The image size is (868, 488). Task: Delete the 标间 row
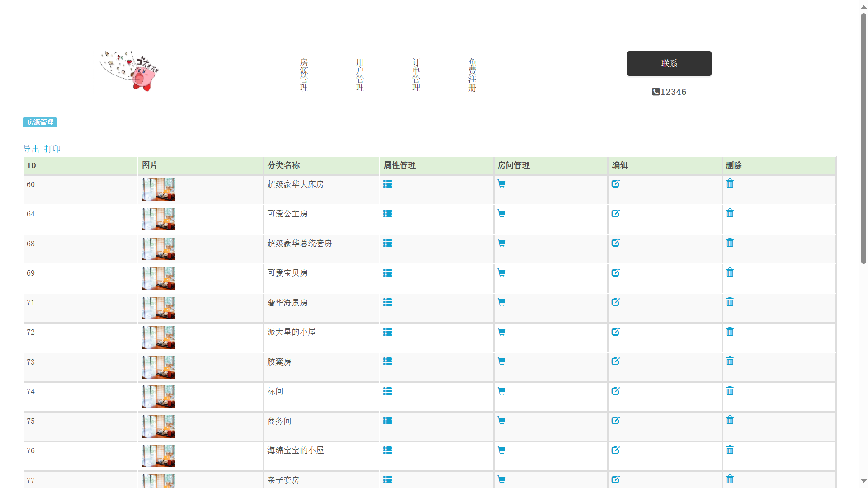[x=730, y=390]
